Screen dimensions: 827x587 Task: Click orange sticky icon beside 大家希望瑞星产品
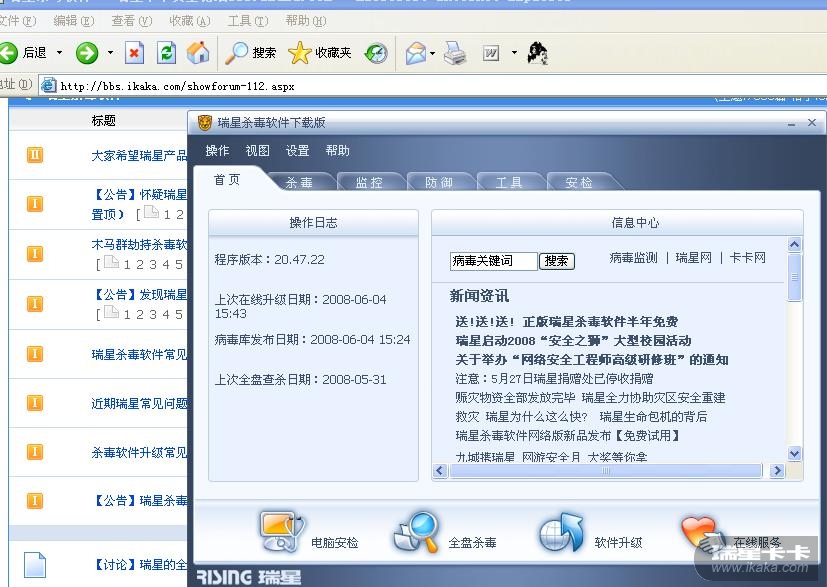tap(35, 155)
